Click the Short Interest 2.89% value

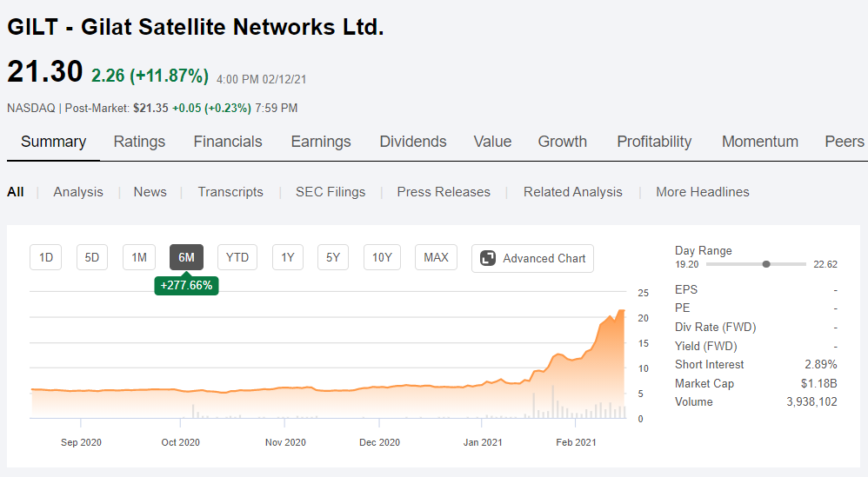(820, 364)
